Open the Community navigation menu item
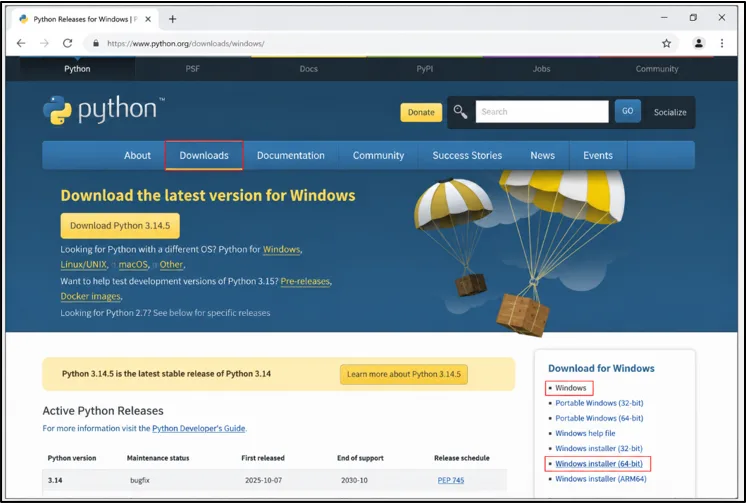The image size is (746, 503). 378,156
